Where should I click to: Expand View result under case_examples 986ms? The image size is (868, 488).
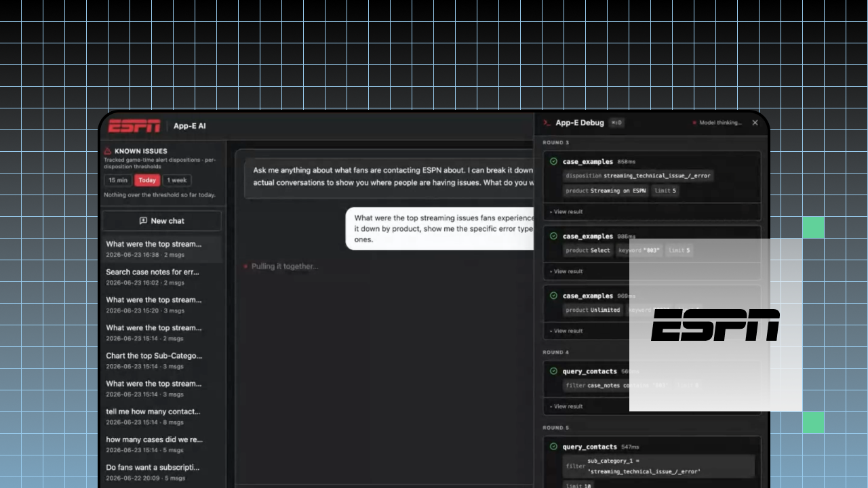click(566, 271)
